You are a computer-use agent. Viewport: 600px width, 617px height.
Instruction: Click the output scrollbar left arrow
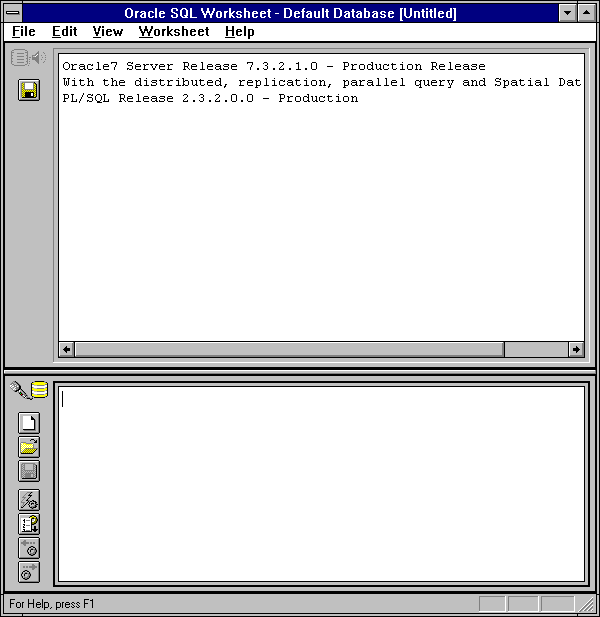pos(67,349)
